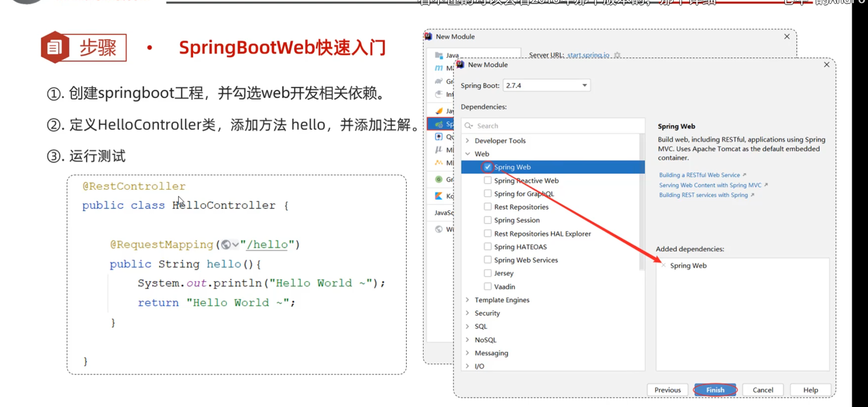Click into the dependencies Search field

point(554,126)
